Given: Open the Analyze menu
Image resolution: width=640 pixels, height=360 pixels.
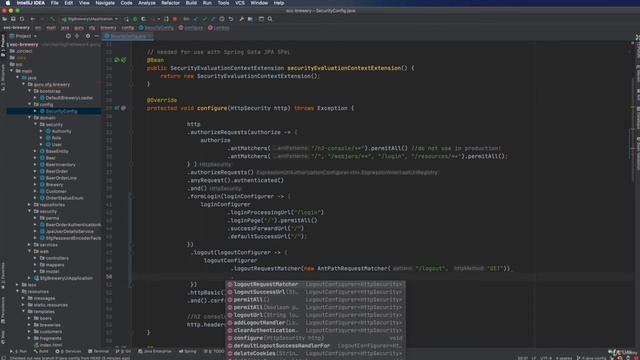Looking at the screenshot, I should pos(147,3).
